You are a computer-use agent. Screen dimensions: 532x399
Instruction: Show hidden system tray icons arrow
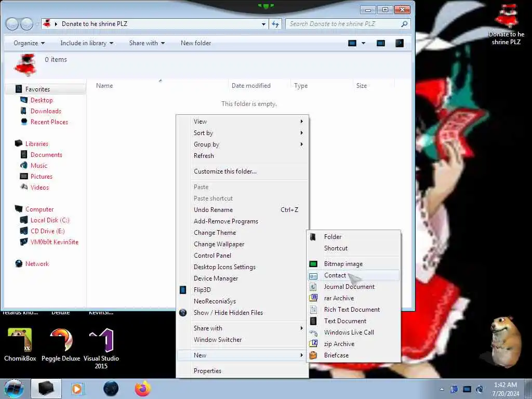click(442, 389)
